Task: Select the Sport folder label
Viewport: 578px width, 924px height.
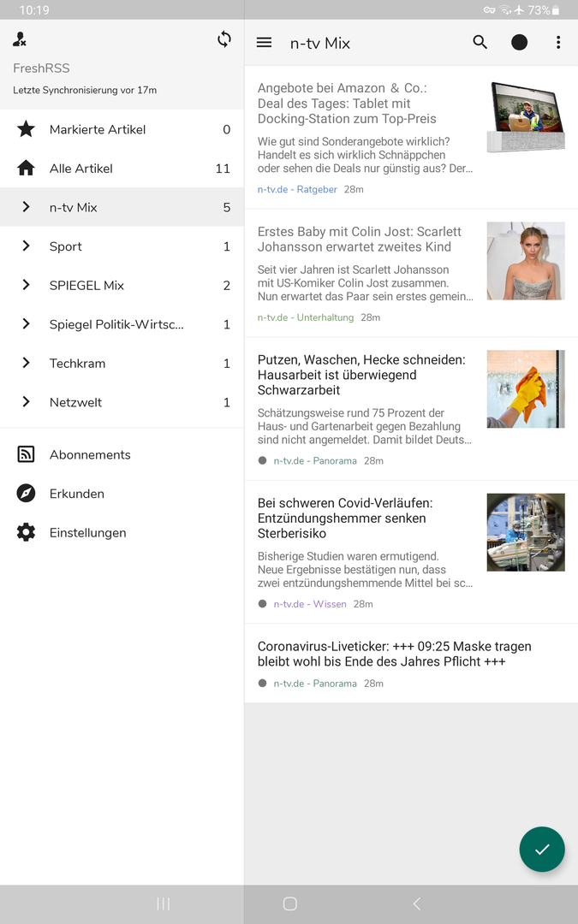Action: point(65,246)
